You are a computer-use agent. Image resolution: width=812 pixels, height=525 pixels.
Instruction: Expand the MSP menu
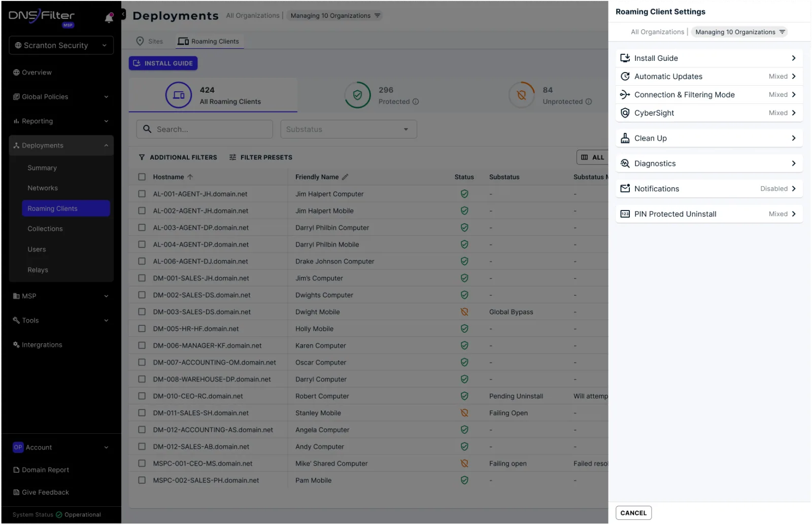click(61, 296)
